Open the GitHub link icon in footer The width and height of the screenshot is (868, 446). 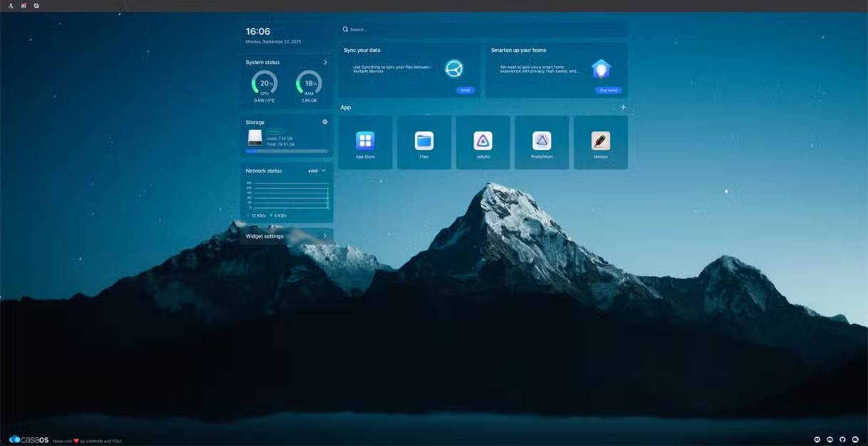pyautogui.click(x=842, y=440)
